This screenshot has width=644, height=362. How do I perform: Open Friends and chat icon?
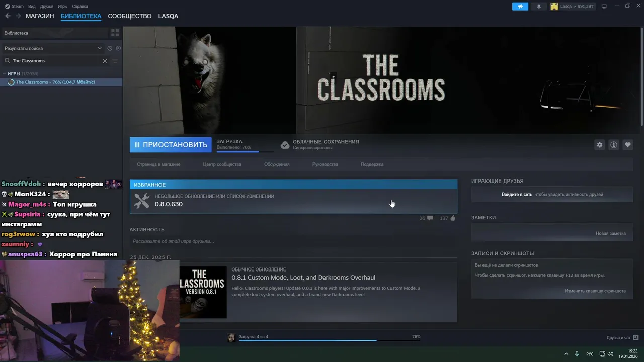[636, 337]
